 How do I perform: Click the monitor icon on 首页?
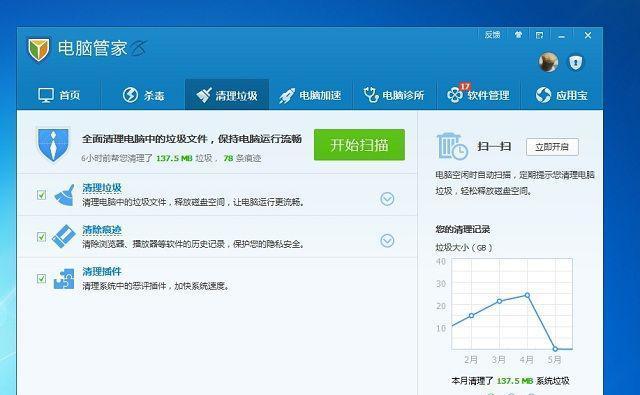46,95
